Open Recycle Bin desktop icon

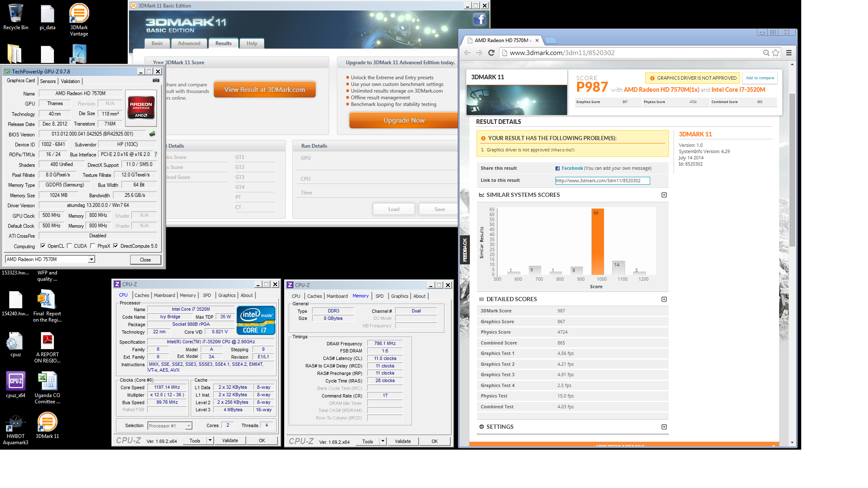click(x=16, y=17)
